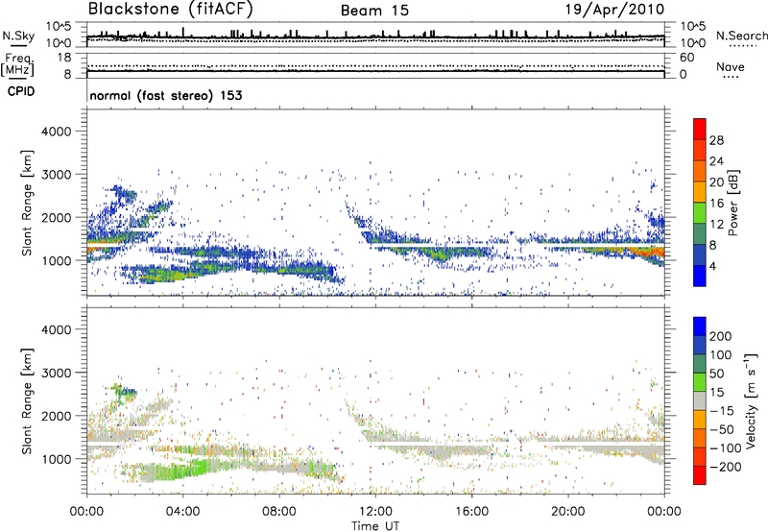Screen dimensions: 768x532
Task: Click the 'Nave' legend label
Action: pos(731,67)
